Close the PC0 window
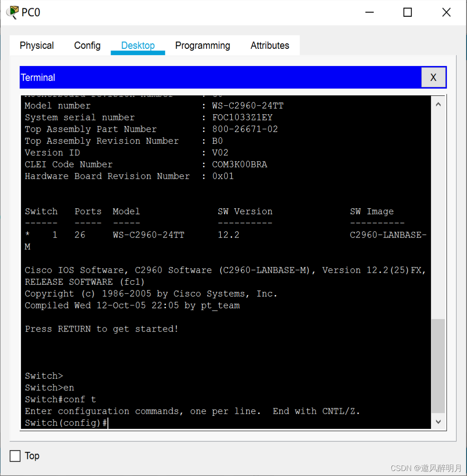This screenshot has height=476, width=467. (446, 13)
